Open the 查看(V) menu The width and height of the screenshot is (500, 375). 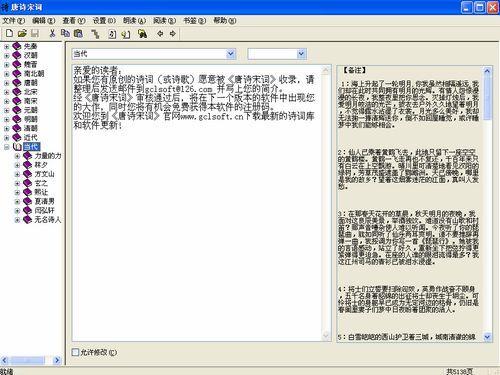(74, 21)
